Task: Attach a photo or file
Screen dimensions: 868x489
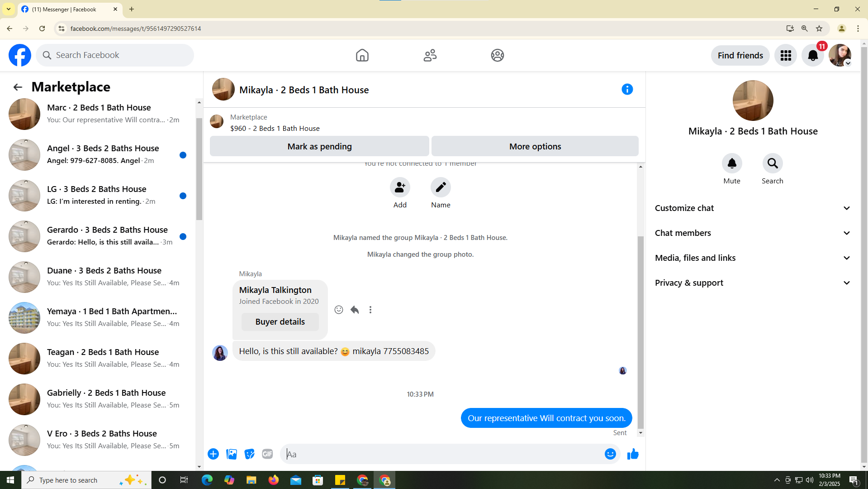Action: [x=232, y=454]
